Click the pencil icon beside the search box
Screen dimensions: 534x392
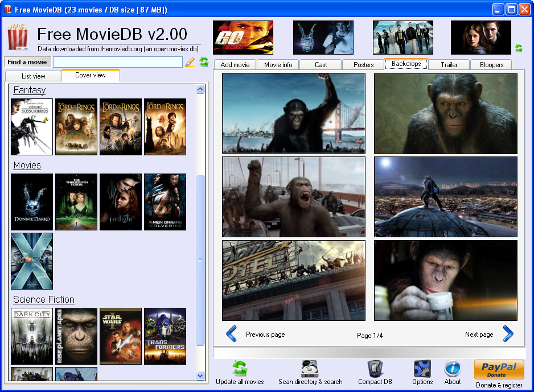click(190, 62)
